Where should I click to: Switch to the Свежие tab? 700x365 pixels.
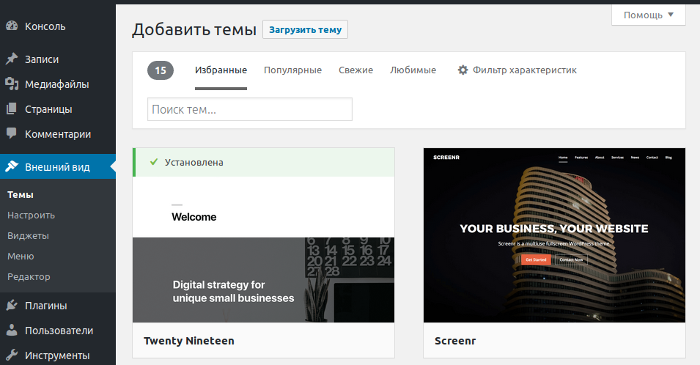pos(356,70)
